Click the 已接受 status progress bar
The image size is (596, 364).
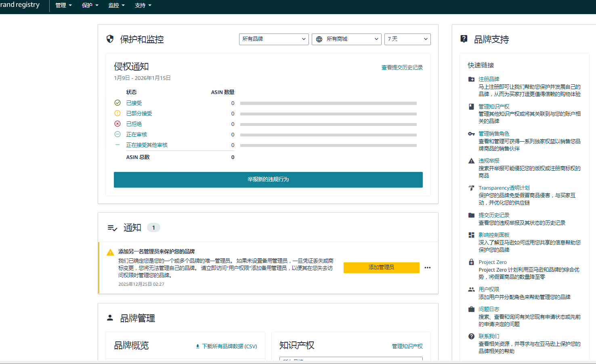pyautogui.click(x=328, y=103)
